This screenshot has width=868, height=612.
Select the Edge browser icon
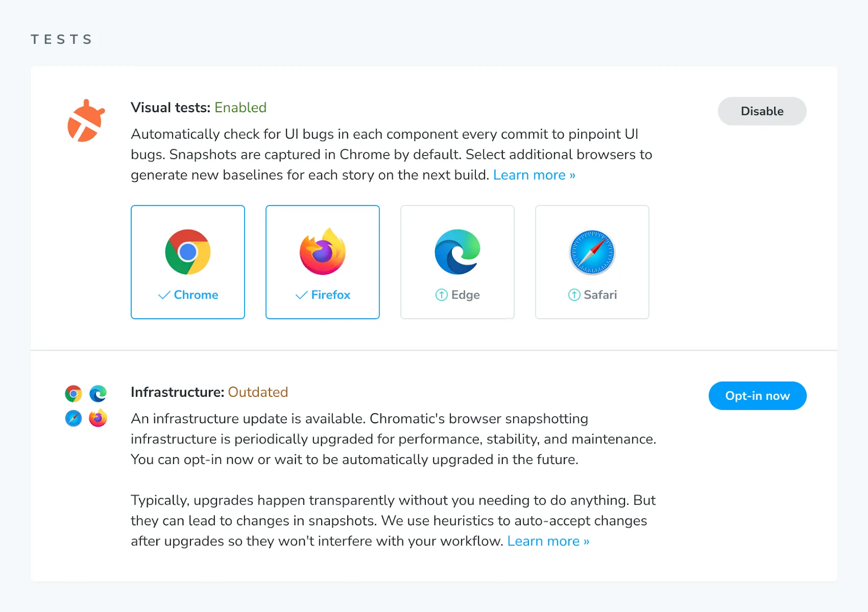coord(457,251)
